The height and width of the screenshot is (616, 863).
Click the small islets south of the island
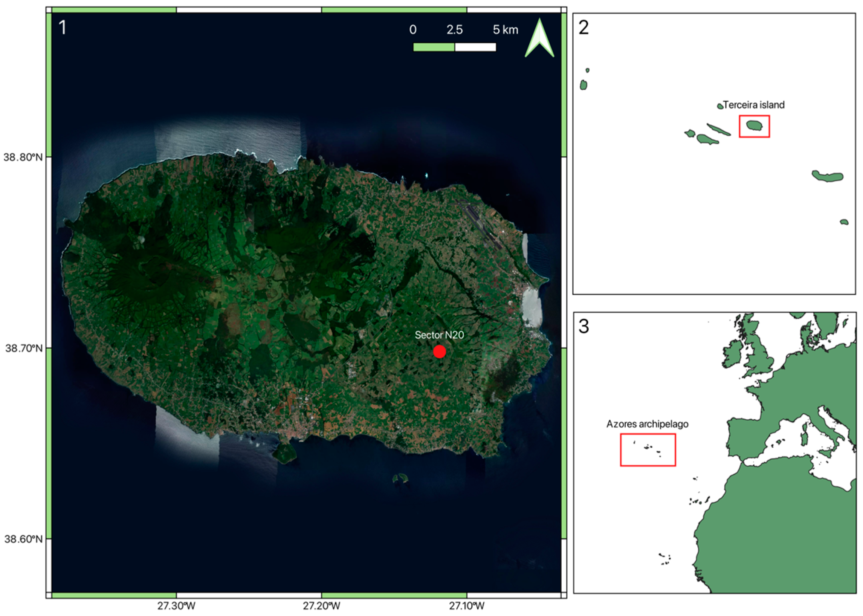click(x=400, y=478)
